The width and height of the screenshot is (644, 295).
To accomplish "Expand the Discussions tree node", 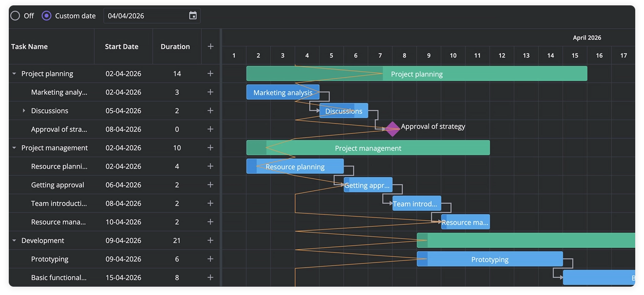I will click(x=24, y=111).
